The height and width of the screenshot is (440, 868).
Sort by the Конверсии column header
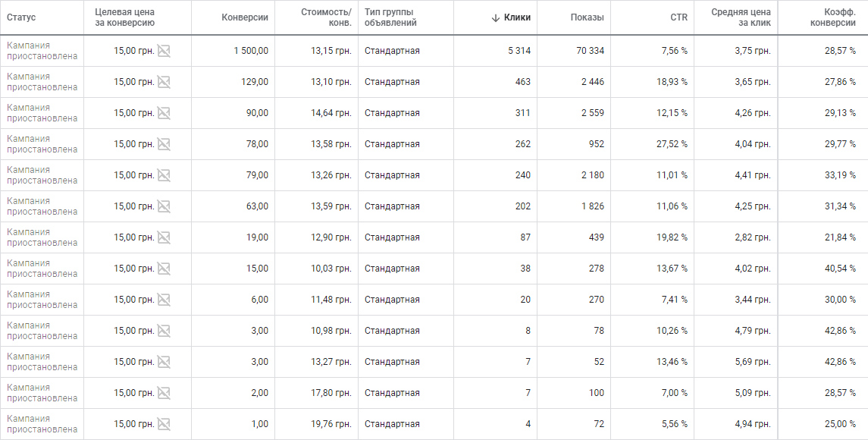point(245,17)
